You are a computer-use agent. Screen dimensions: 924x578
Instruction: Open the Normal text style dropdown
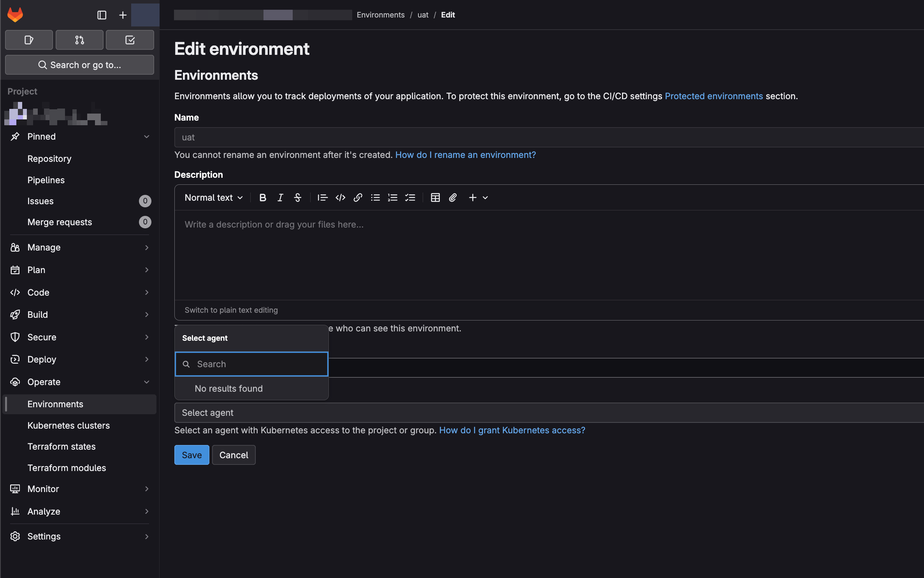click(x=213, y=198)
